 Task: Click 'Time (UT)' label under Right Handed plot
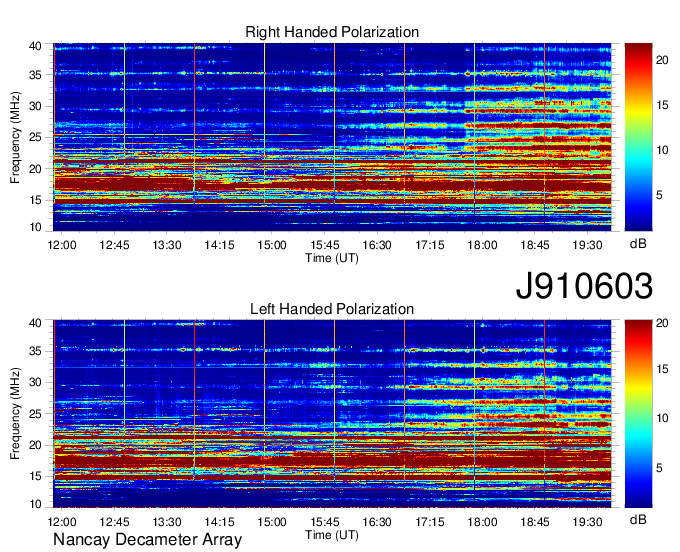pyautogui.click(x=332, y=258)
